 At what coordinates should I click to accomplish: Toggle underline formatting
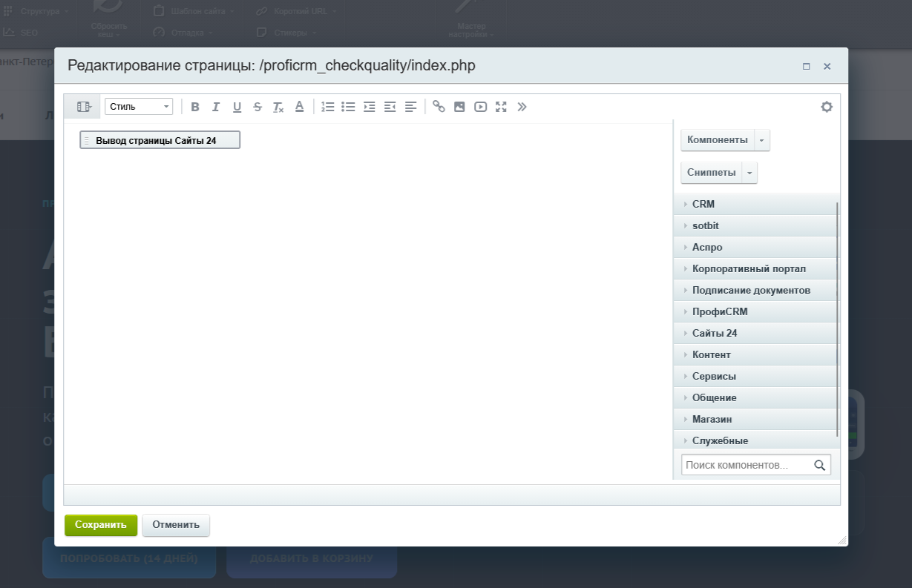237,107
